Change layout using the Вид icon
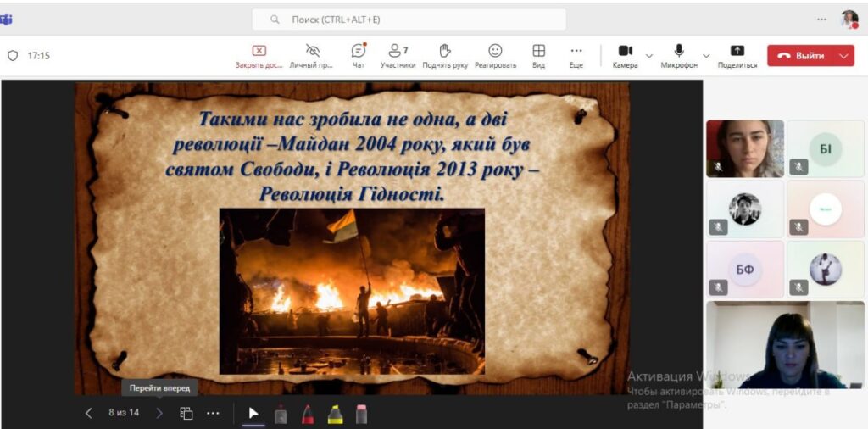This screenshot has height=429, width=868. (538, 55)
